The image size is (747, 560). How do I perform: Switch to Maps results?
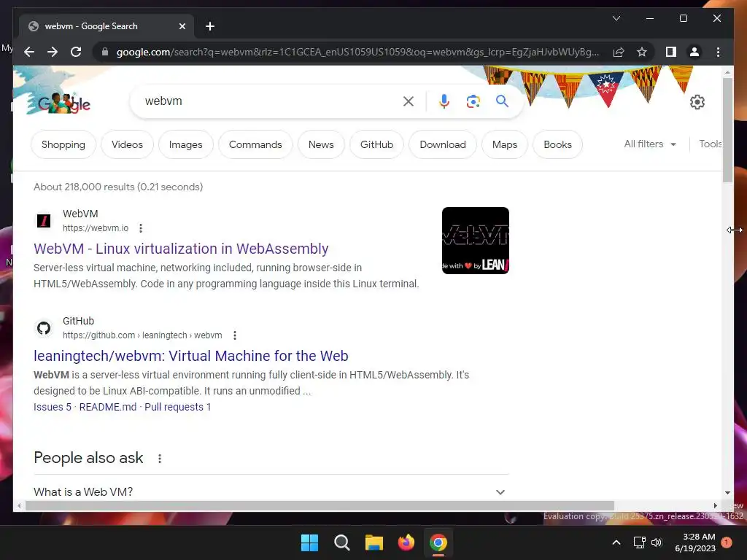[505, 144]
